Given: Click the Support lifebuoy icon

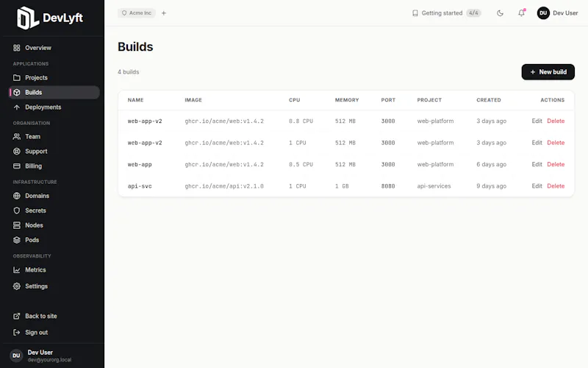Looking at the screenshot, I should (16, 152).
